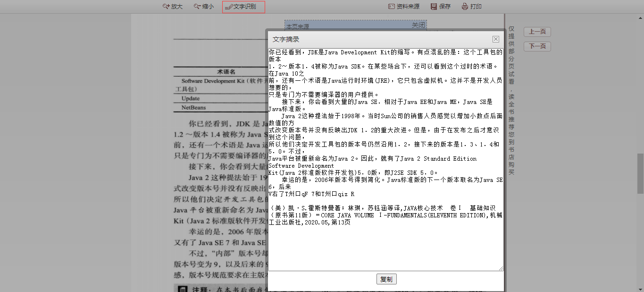Click the 放大 zoom-in magnifier icon
Image resolution: width=644 pixels, height=292 pixels.
pos(166,7)
